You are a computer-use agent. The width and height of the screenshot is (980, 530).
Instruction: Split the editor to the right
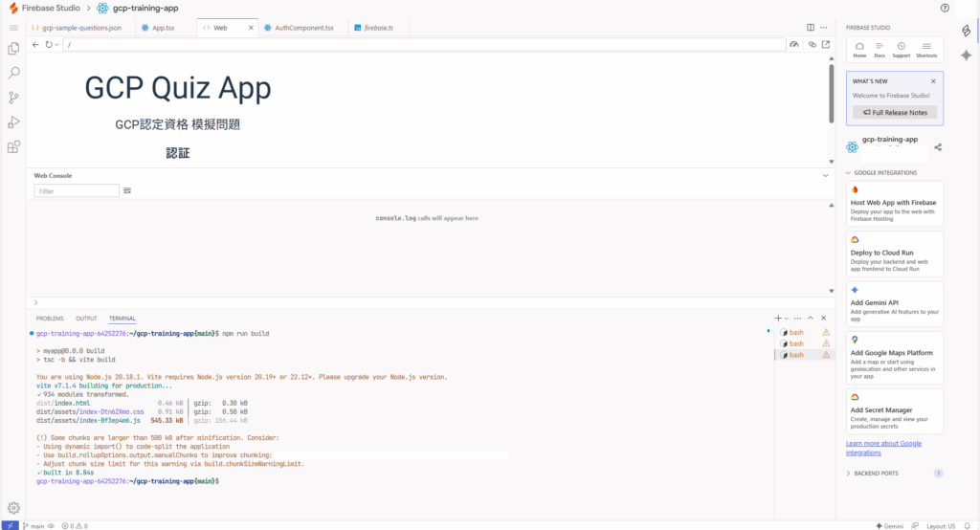pyautogui.click(x=811, y=28)
